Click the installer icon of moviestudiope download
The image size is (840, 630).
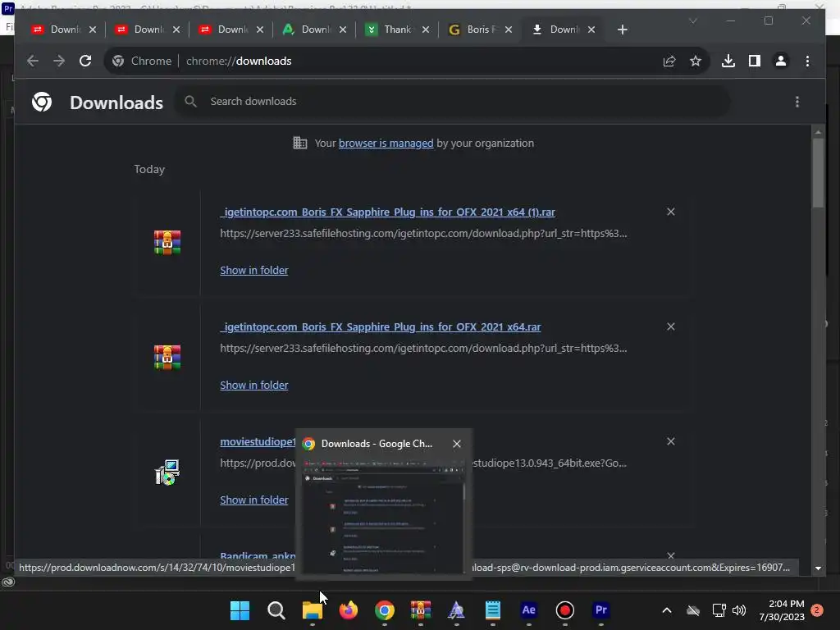pos(167,472)
